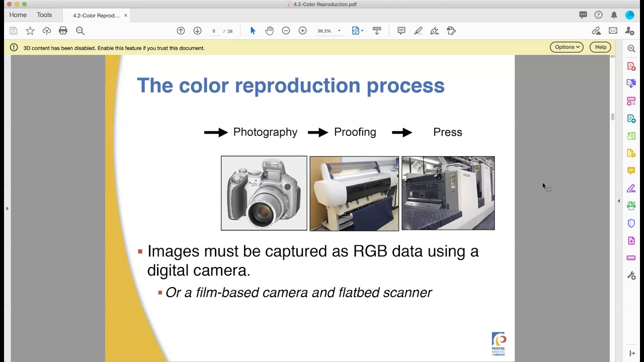Open More Tools wrench in right panel
Viewport: 644px width, 362px height.
(x=631, y=276)
